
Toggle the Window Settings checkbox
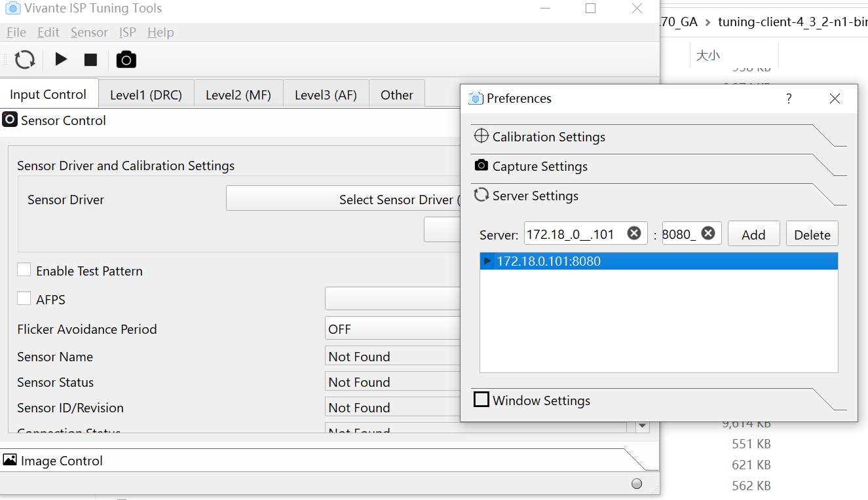[x=481, y=399]
